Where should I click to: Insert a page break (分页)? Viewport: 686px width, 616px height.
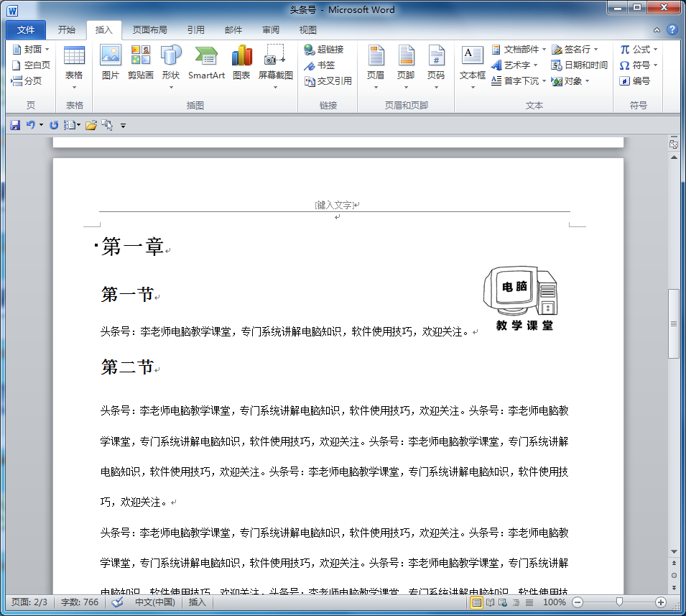coord(27,81)
